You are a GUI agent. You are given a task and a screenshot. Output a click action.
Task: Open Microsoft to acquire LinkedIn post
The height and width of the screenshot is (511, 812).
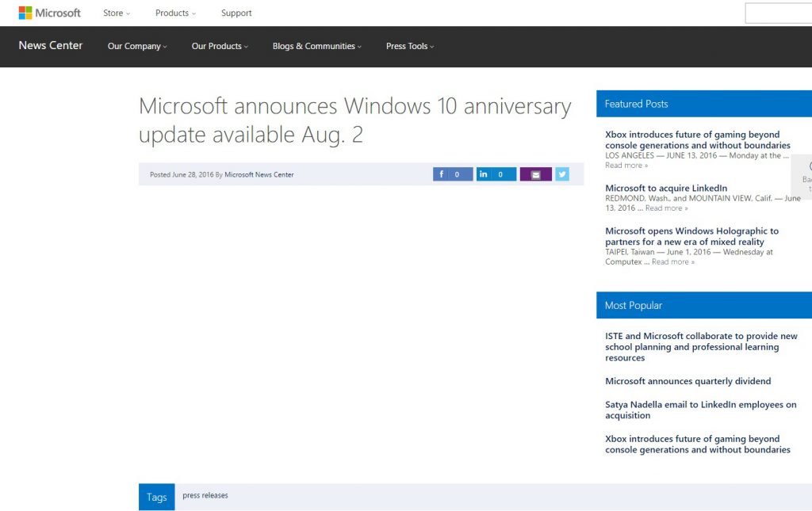click(x=666, y=189)
